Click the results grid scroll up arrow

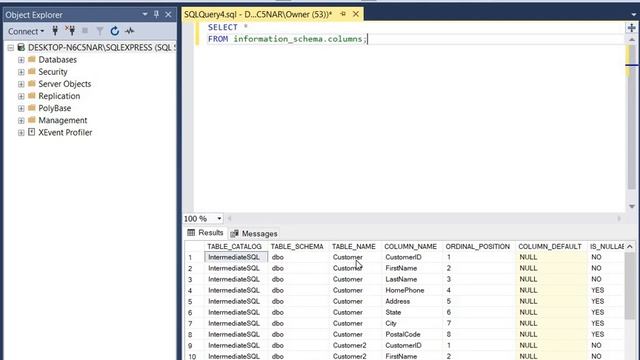click(x=630, y=247)
